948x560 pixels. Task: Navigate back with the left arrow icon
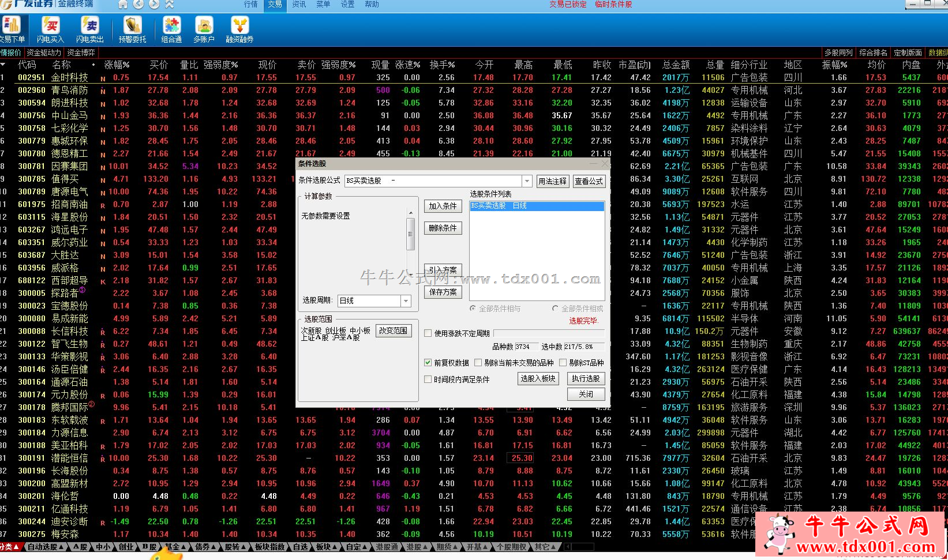click(138, 4)
